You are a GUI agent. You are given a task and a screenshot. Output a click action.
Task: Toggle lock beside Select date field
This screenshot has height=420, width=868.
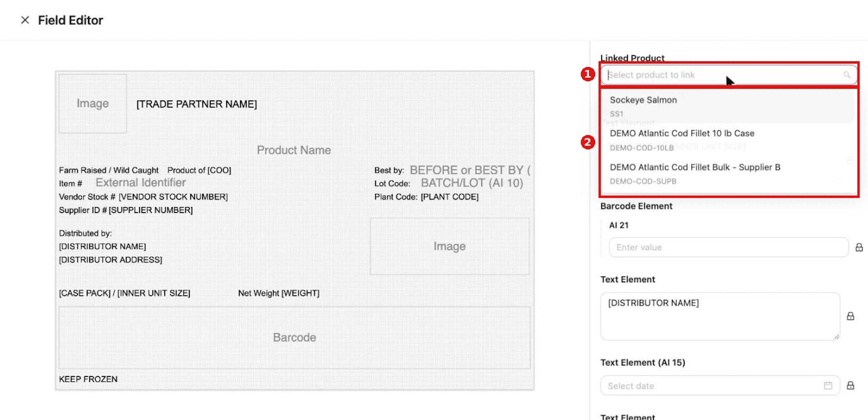coord(850,385)
